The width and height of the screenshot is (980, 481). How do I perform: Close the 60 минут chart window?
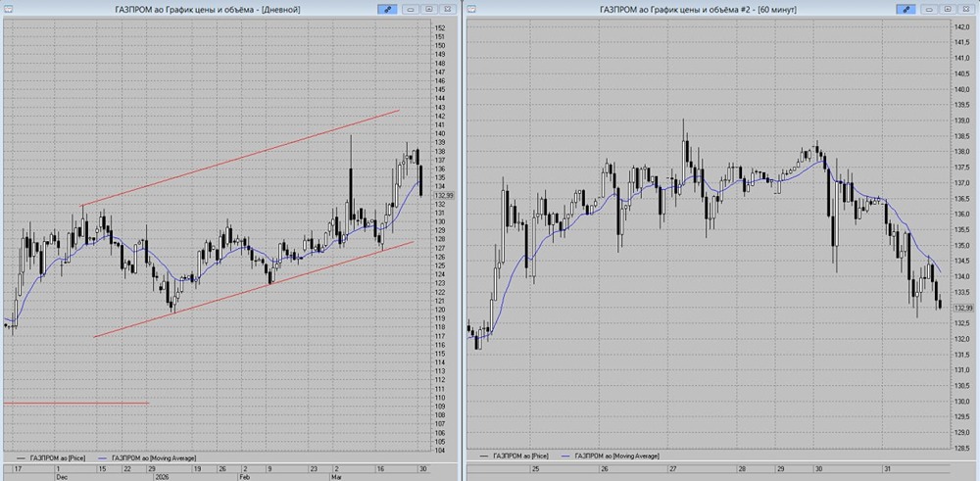pyautogui.click(x=966, y=10)
